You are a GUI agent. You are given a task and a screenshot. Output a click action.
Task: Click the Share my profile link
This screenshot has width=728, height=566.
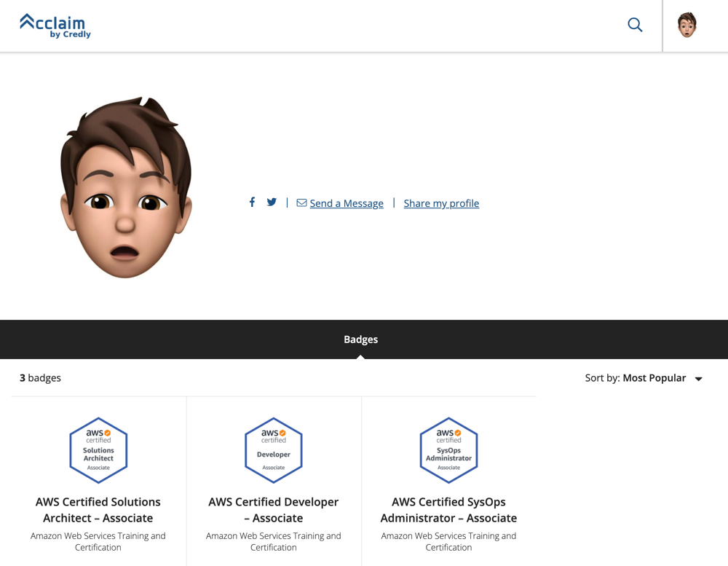coord(441,203)
